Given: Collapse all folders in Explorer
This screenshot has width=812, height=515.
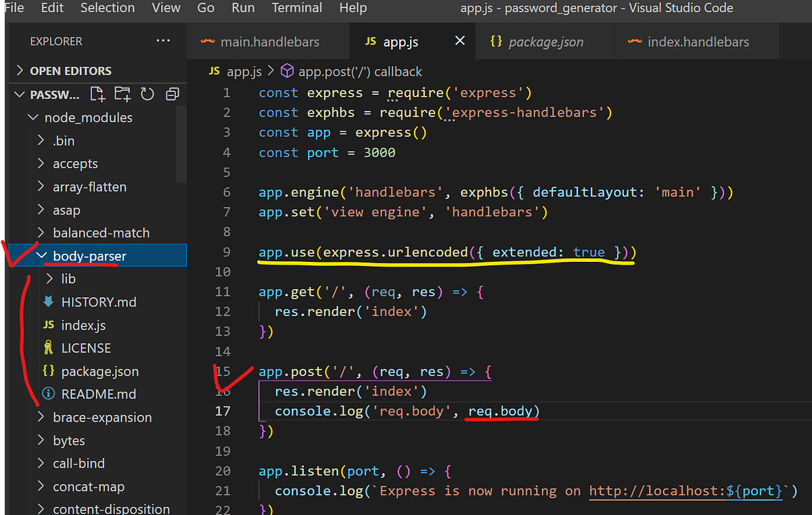Looking at the screenshot, I should click(x=171, y=94).
